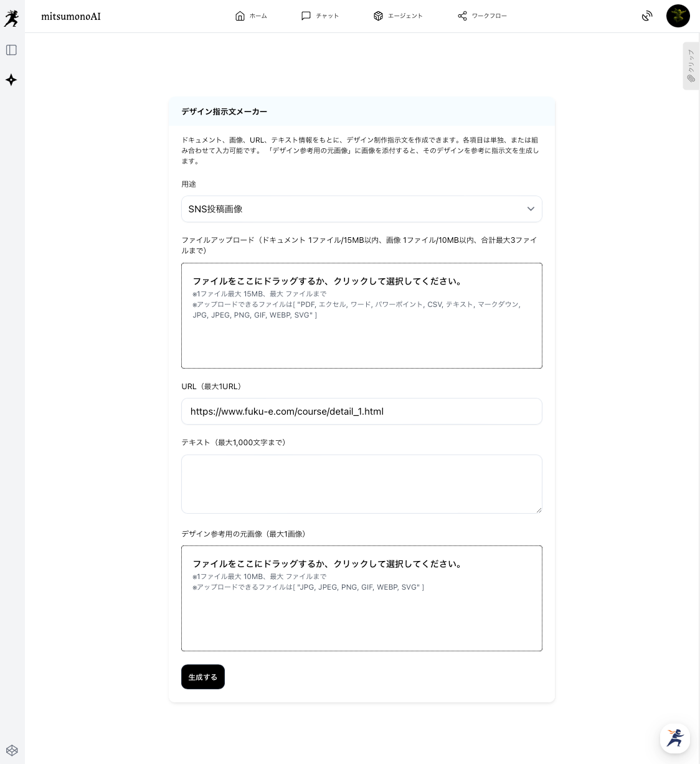The width and height of the screenshot is (700, 764).
Task: Click the ninja logo in top-left corner
Action: pos(11,18)
